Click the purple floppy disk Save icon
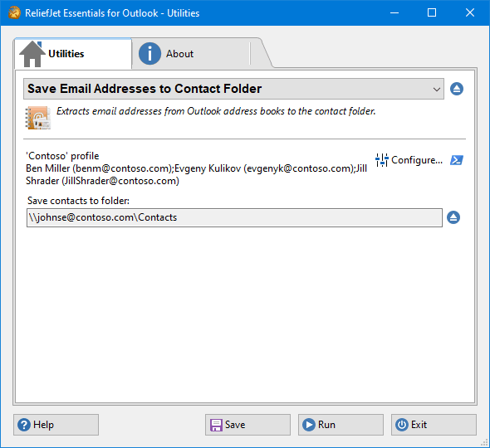Viewport: 490px width, 448px height. 216,425
